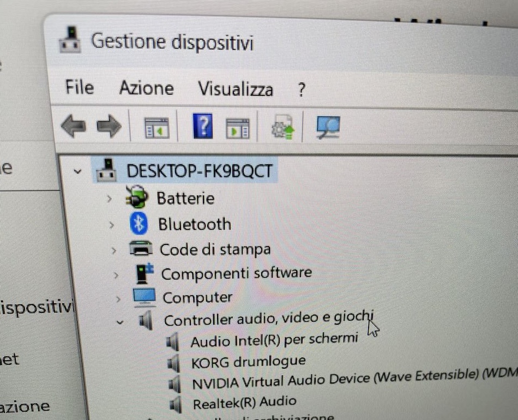
Task: Open the File menu
Action: point(80,87)
